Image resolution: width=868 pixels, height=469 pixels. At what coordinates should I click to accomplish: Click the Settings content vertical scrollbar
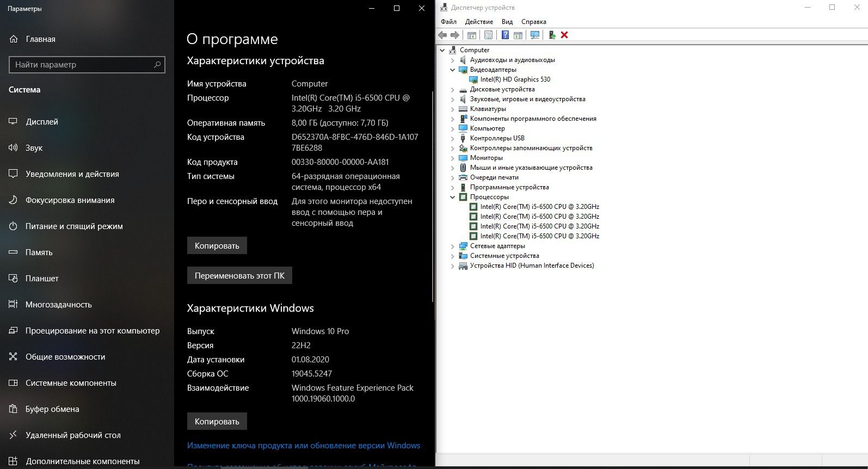(433, 196)
